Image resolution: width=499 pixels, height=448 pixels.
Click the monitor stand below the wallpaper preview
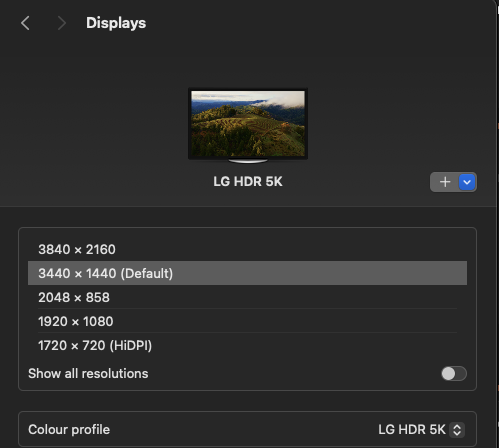(x=248, y=161)
